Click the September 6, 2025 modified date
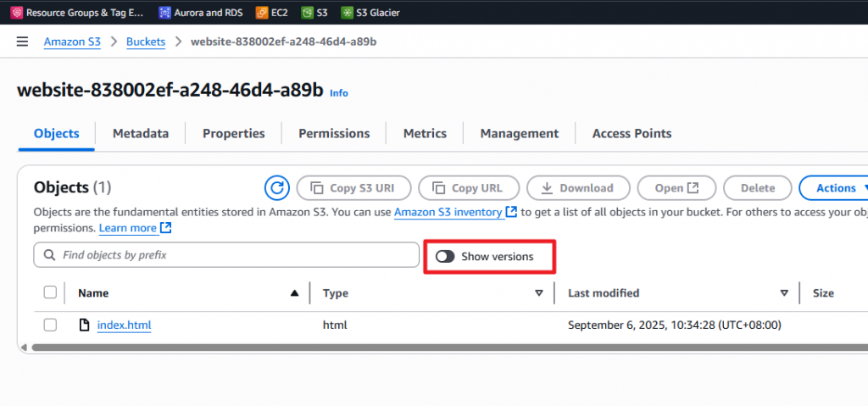Viewport: 868px width, 406px height. click(674, 325)
